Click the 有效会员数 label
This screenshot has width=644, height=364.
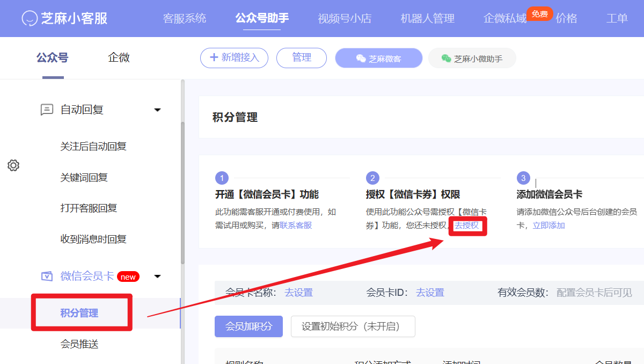point(523,293)
